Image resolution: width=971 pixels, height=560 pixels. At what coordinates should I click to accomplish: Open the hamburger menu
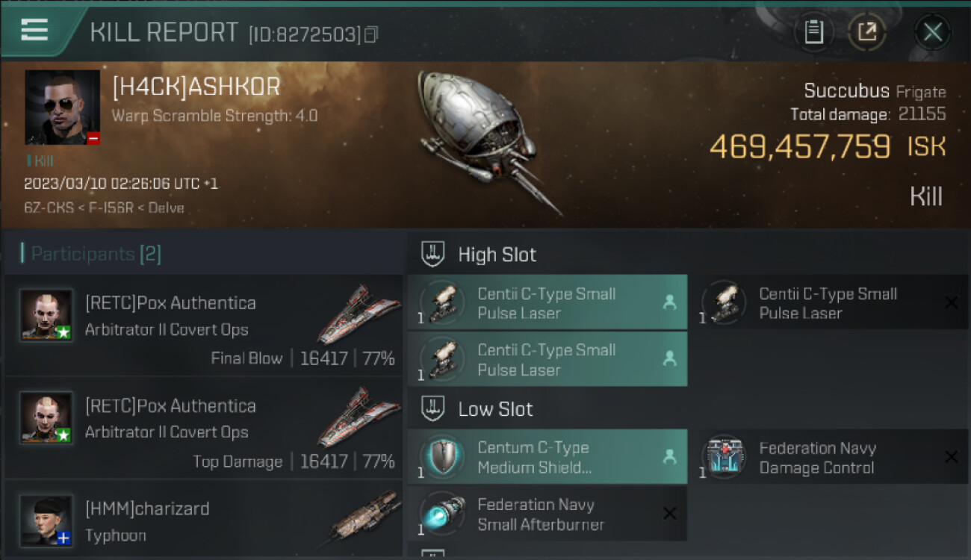[34, 30]
